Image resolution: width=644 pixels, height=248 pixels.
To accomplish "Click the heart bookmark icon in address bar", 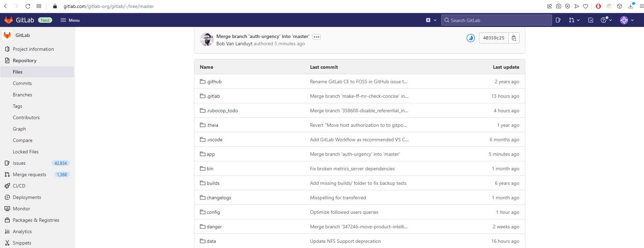I will (x=586, y=6).
